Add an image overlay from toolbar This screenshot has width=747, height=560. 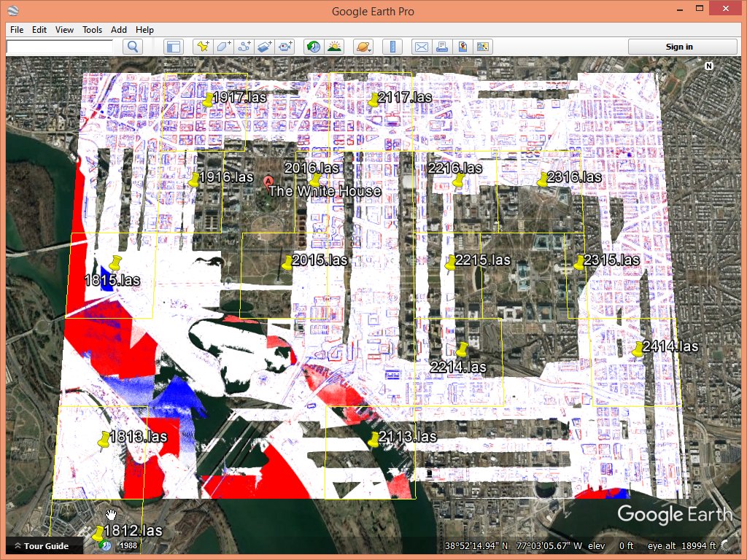tap(265, 47)
